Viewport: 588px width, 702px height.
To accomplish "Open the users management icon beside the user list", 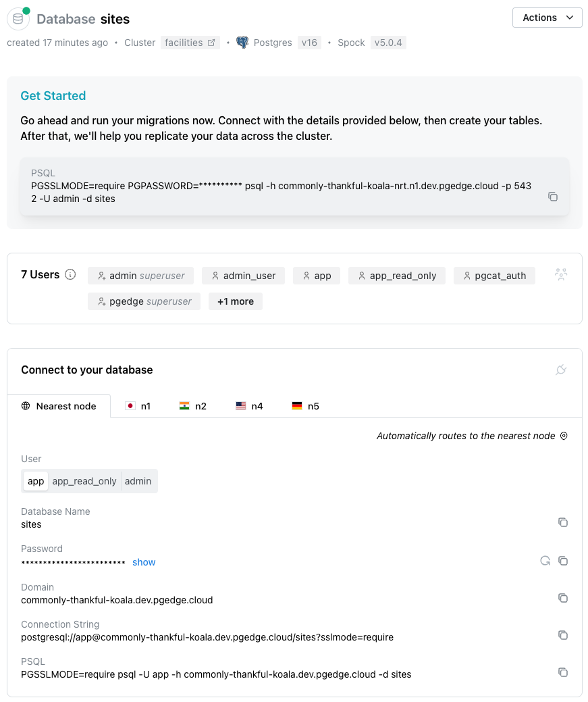I will tap(560, 274).
